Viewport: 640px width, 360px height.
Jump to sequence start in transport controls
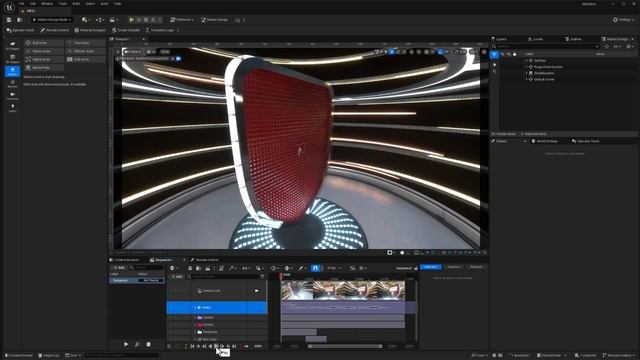point(192,346)
